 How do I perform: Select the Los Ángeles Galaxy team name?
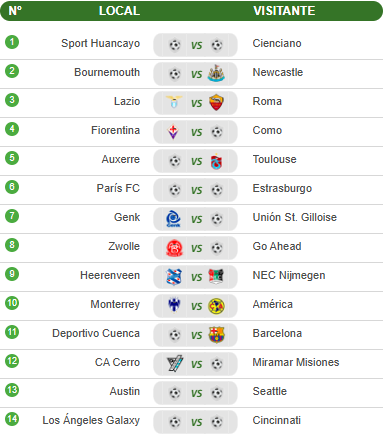click(x=91, y=420)
